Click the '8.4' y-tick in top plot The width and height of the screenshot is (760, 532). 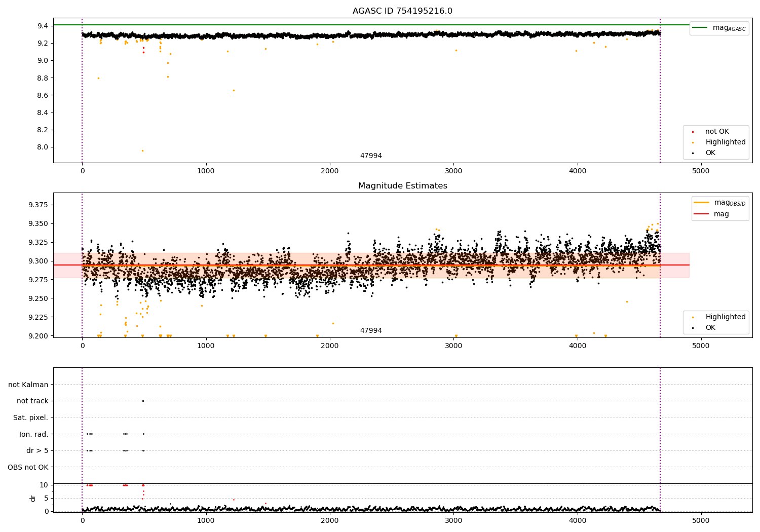pyautogui.click(x=43, y=112)
